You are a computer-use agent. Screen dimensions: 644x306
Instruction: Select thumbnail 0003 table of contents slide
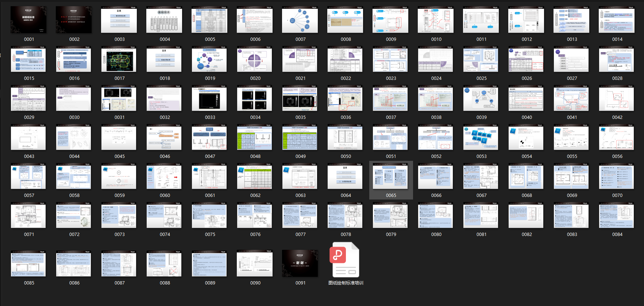pos(119,20)
